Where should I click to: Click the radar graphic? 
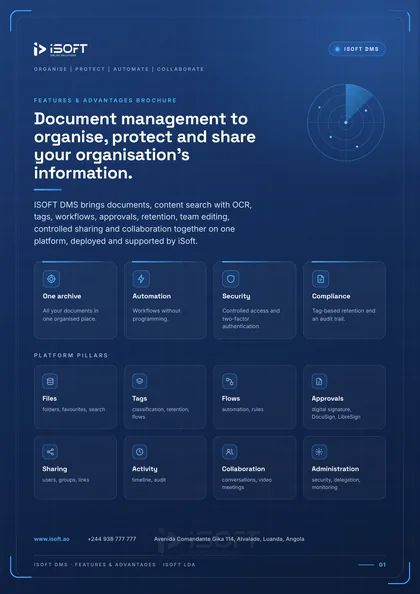[x=346, y=122]
